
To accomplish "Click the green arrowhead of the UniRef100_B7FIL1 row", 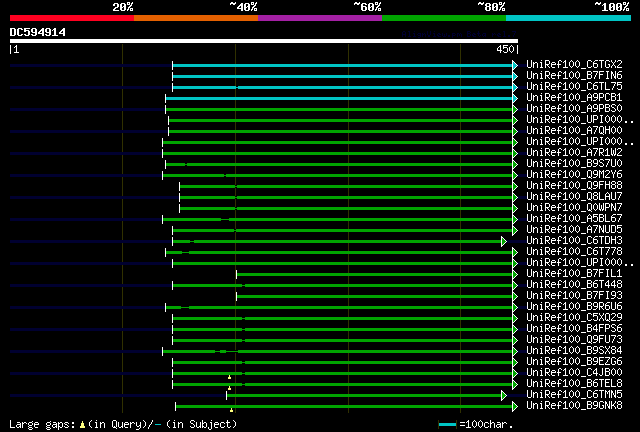I will 515,274.
